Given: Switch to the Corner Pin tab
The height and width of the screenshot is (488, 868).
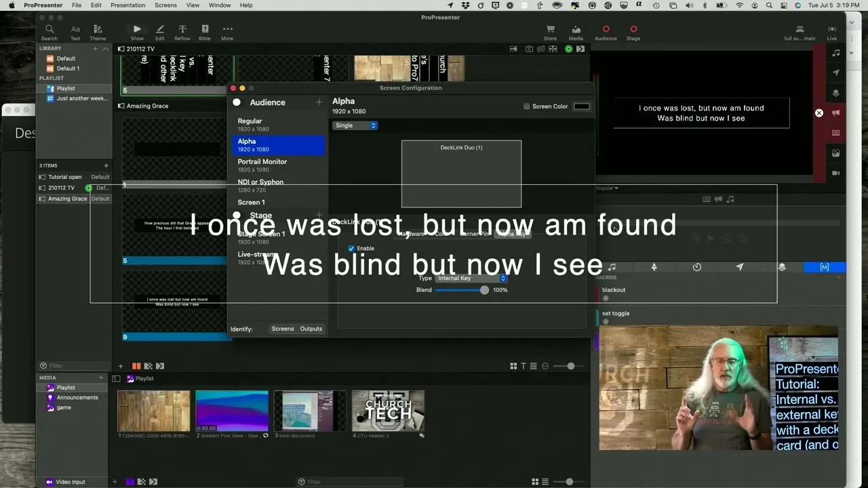Looking at the screenshot, I should 475,234.
